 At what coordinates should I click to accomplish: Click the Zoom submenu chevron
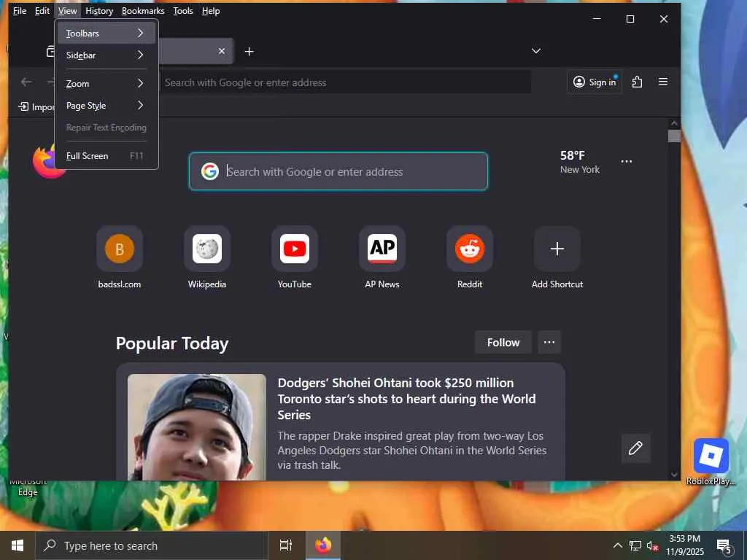(x=140, y=83)
